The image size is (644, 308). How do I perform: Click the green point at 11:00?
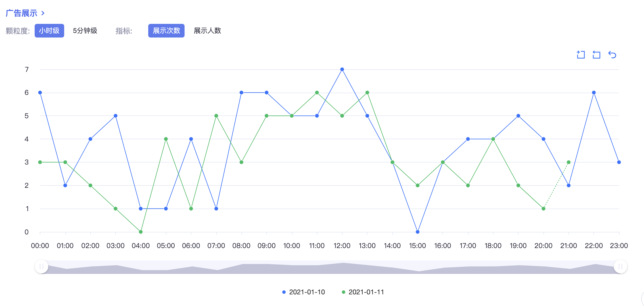(317, 93)
